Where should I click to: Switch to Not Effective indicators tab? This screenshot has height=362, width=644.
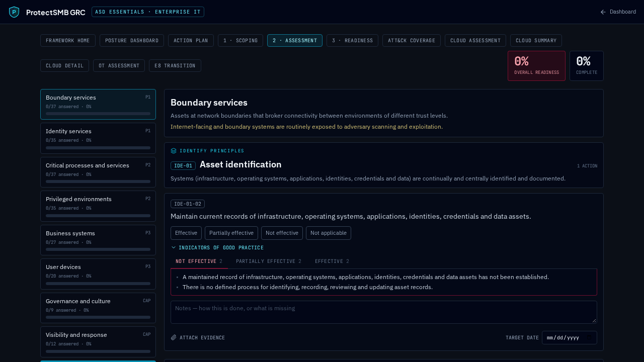(199, 261)
